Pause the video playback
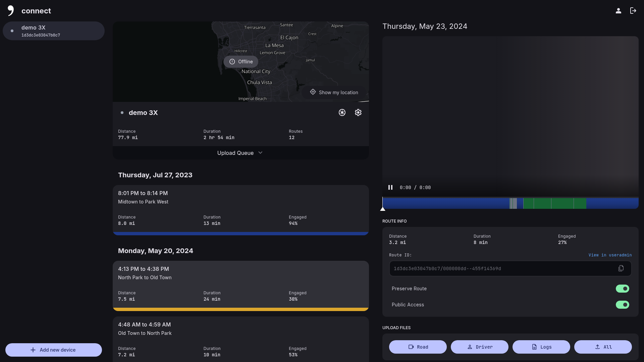This screenshot has height=362, width=644. [x=390, y=187]
